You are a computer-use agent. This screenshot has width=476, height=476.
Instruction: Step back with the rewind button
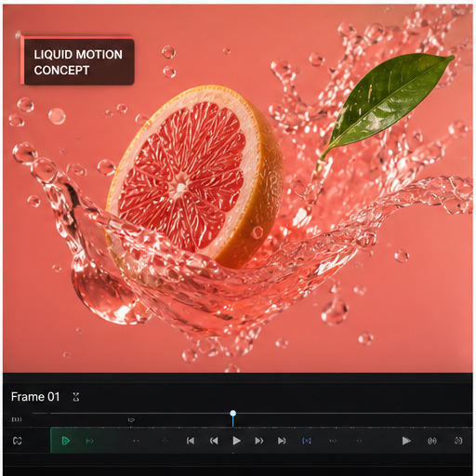pos(214,441)
